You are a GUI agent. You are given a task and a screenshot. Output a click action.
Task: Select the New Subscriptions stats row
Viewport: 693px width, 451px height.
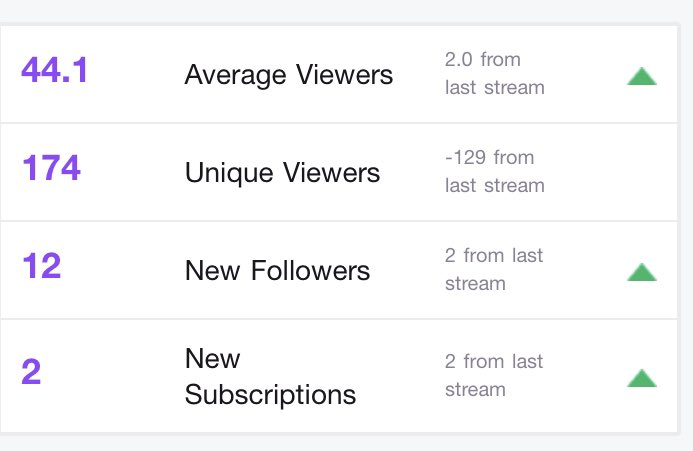tap(339, 376)
